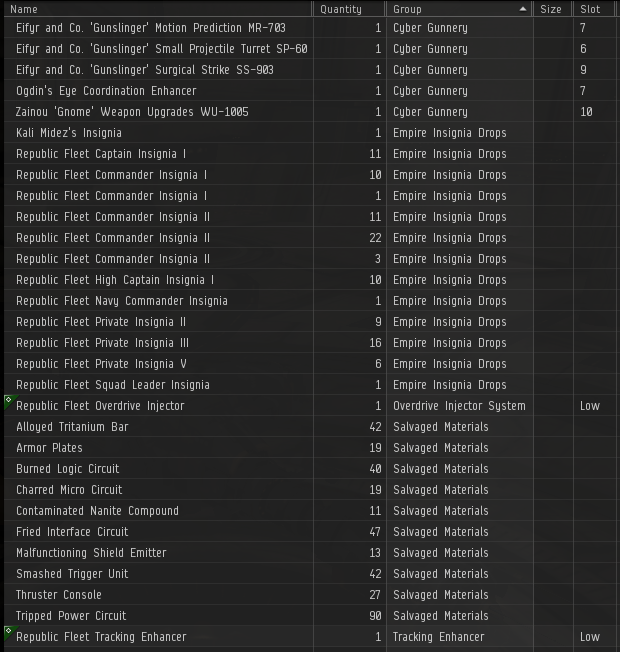Click the Group column sort arrow

(x=524, y=9)
